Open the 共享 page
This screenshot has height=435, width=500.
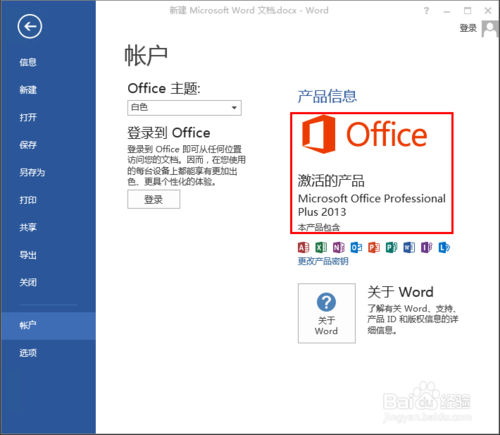28,227
